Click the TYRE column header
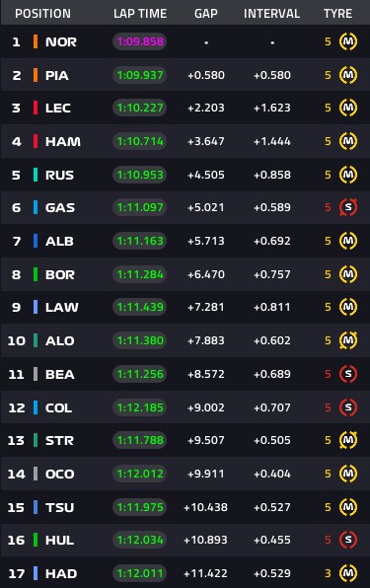The height and width of the screenshot is (588, 370). point(337,14)
